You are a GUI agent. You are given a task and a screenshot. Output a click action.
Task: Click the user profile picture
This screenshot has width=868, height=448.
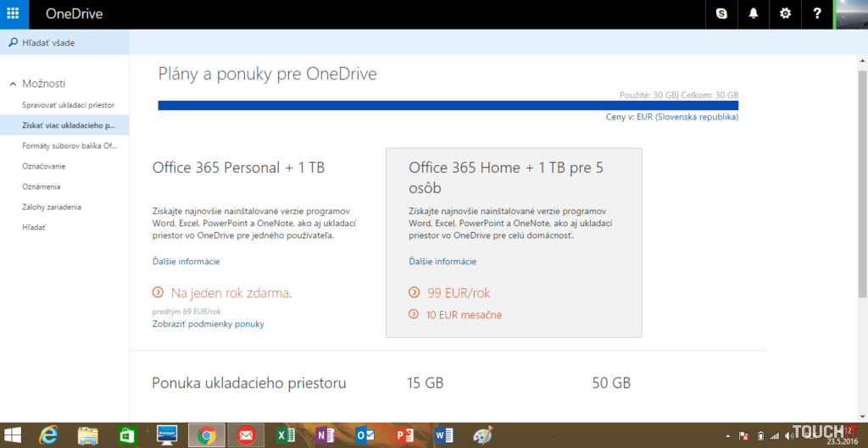(x=851, y=14)
